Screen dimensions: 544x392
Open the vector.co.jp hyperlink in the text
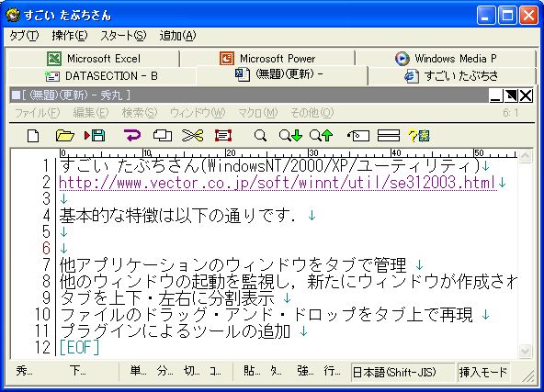[278, 183]
